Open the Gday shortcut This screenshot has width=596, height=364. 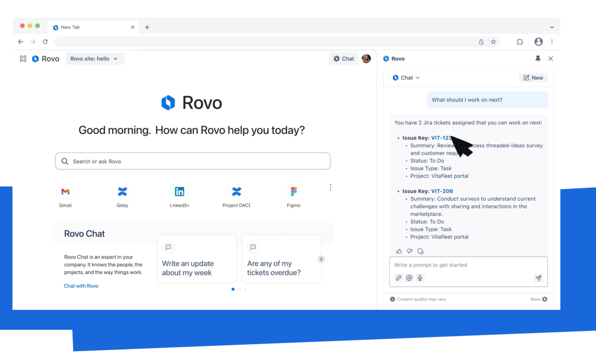122,196
